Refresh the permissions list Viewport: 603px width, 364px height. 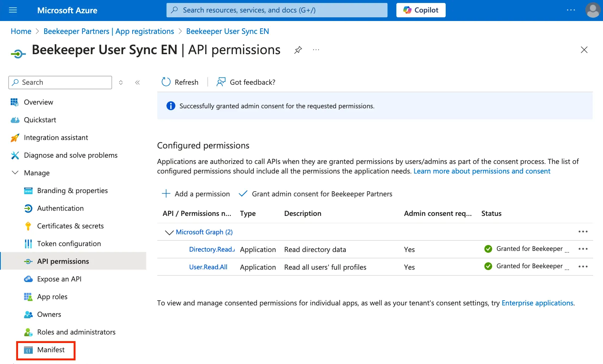(x=180, y=82)
